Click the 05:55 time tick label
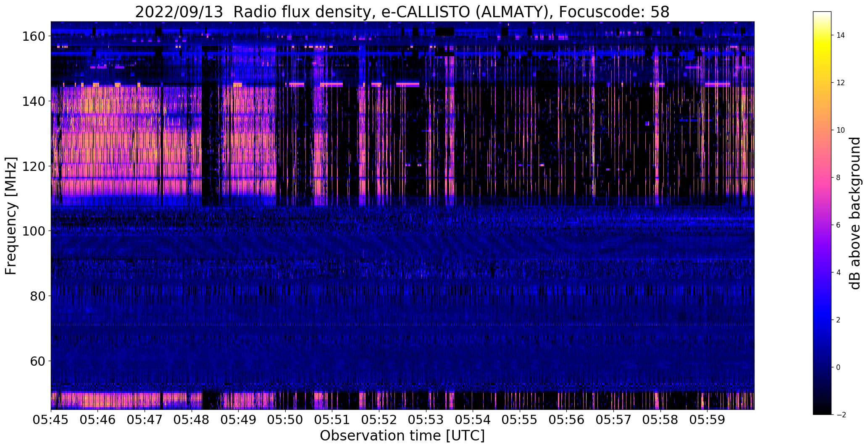Viewport: 868px width, 448px height. click(520, 420)
